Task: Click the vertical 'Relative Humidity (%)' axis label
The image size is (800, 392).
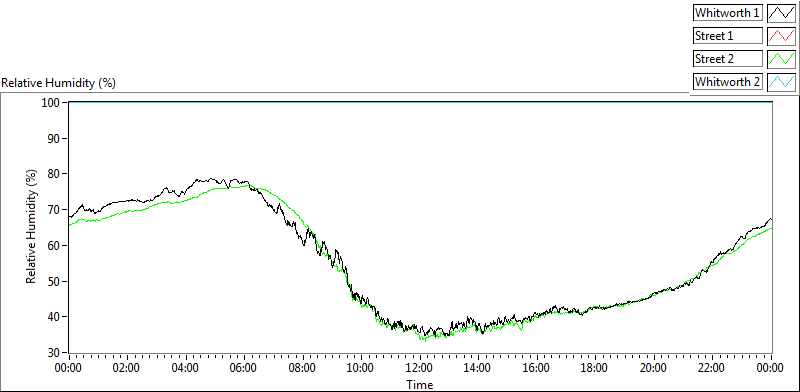Action: coord(32,227)
